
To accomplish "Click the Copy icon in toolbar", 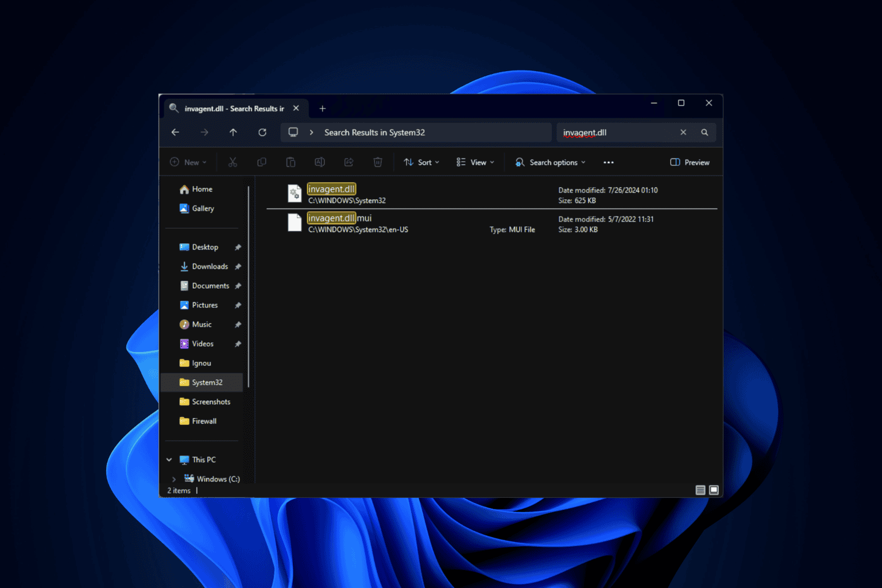I will (262, 163).
